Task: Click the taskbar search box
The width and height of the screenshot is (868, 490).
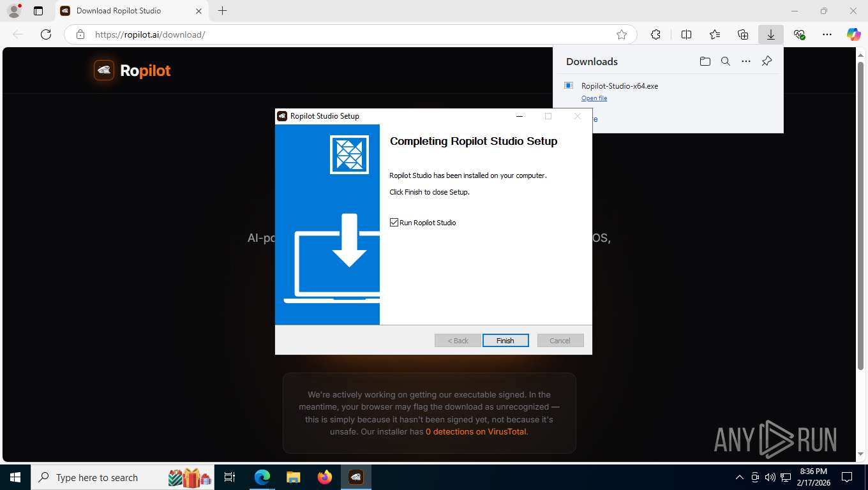Action: click(x=123, y=477)
